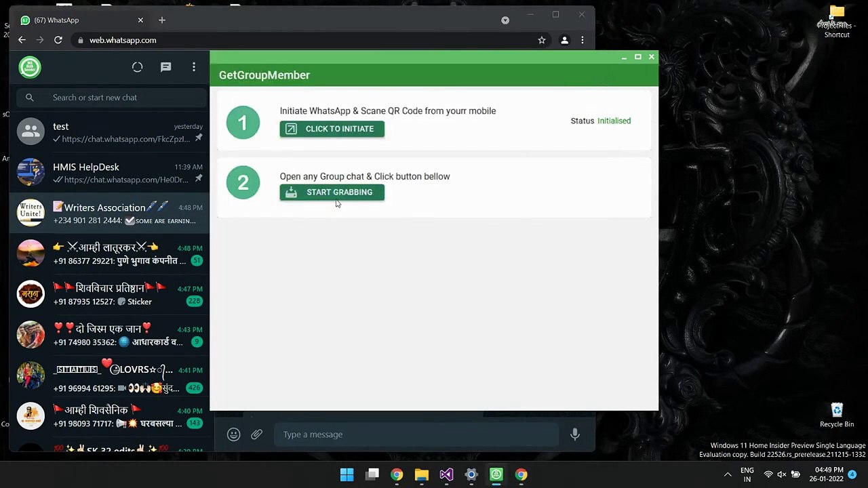The width and height of the screenshot is (868, 488).
Task: Click the HMIS HelpDesk profile picture
Action: point(31,172)
